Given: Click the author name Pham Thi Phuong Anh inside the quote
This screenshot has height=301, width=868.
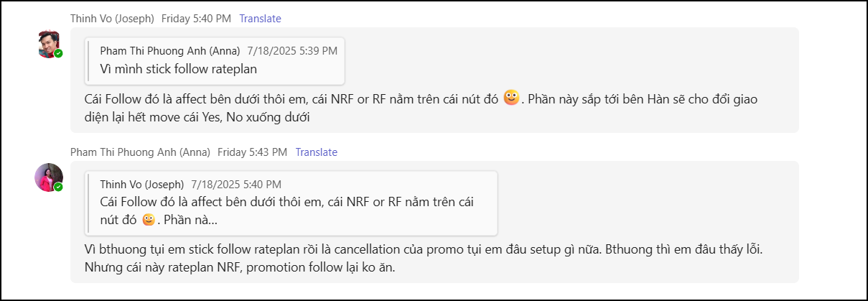Looking at the screenshot, I should [x=169, y=51].
